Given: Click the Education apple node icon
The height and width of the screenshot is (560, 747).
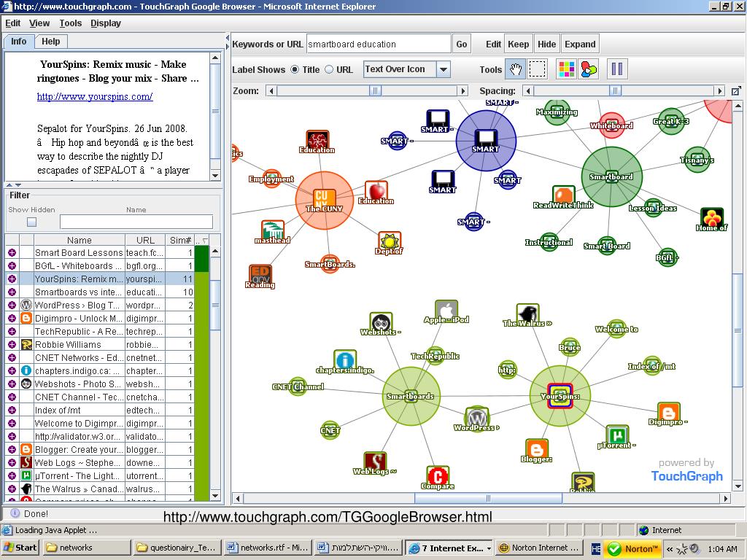Looking at the screenshot, I should (x=376, y=192).
